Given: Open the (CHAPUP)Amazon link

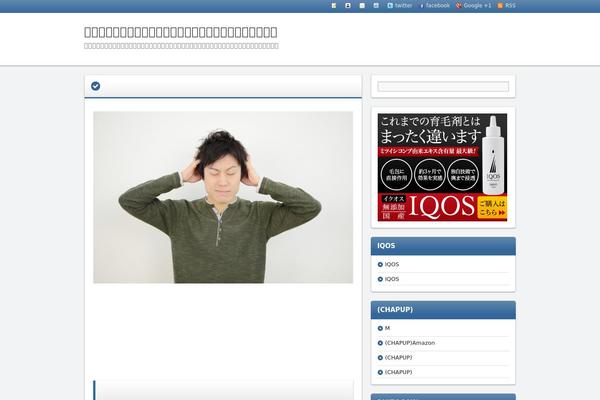Looking at the screenshot, I should pyautogui.click(x=410, y=343).
